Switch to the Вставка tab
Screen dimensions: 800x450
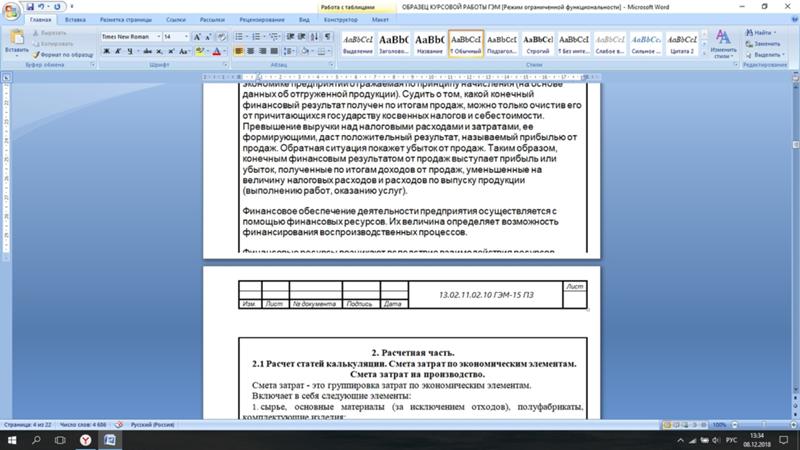[75, 19]
